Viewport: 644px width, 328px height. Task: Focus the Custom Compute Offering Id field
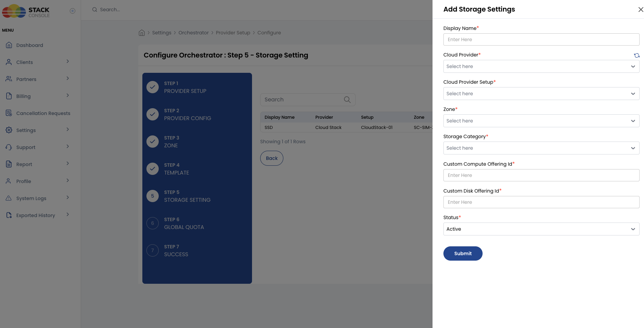(541, 175)
